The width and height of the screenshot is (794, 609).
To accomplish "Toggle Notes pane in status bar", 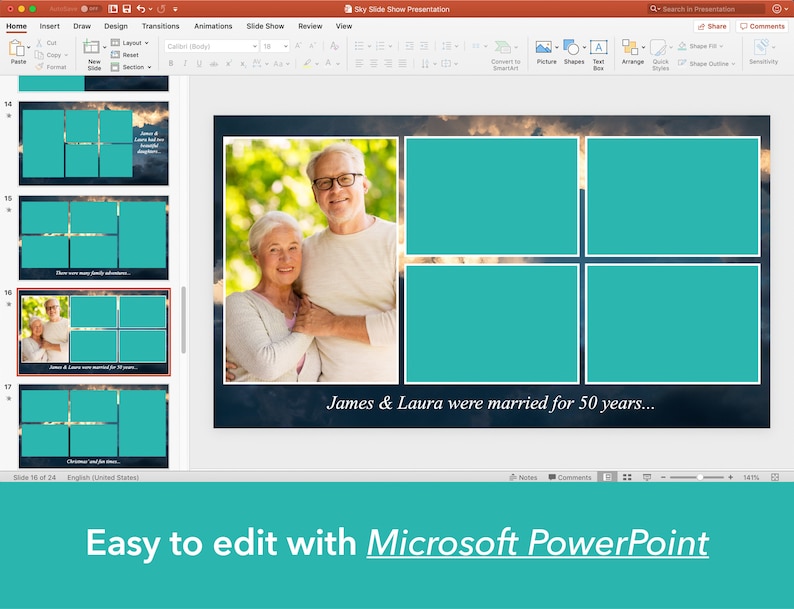I will coord(523,477).
